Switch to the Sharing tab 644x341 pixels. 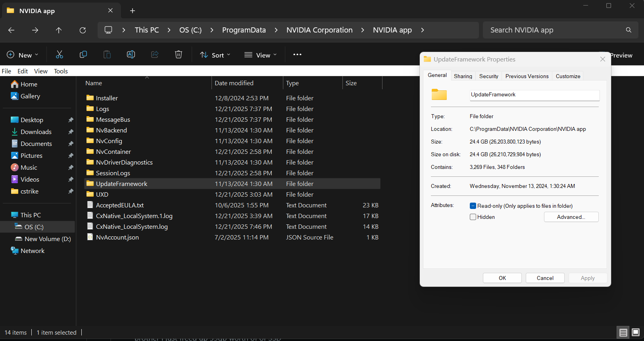coord(463,76)
